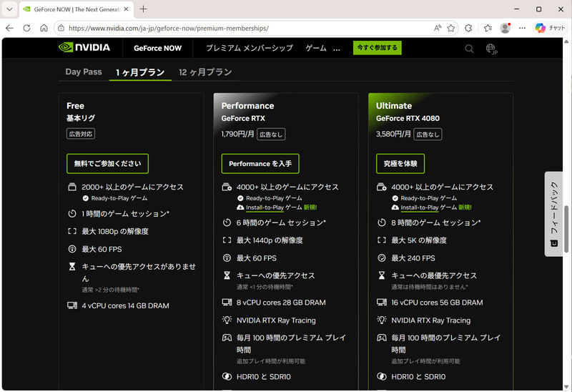Open Install-to-Play link in Ultimate card
This screenshot has height=392, width=572.
(419, 207)
